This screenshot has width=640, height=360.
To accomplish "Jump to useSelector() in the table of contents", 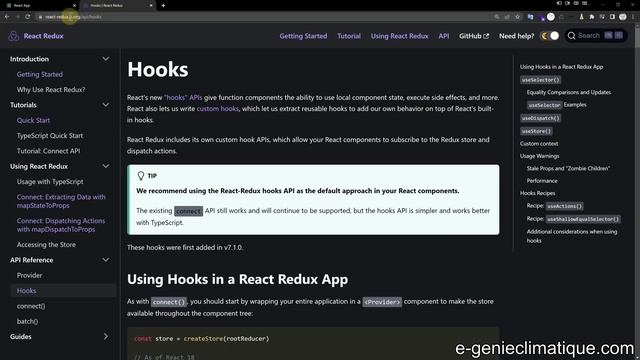I will [x=540, y=80].
